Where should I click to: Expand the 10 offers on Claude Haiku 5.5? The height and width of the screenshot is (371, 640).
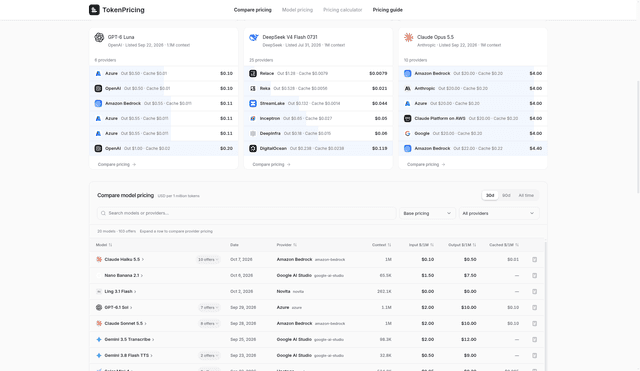208,260
